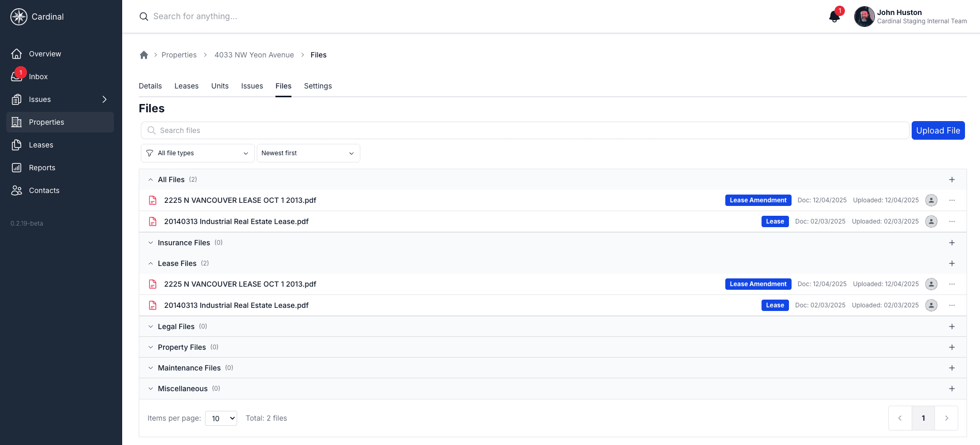Open the notification bell
This screenshot has height=445, width=980.
pyautogui.click(x=835, y=17)
